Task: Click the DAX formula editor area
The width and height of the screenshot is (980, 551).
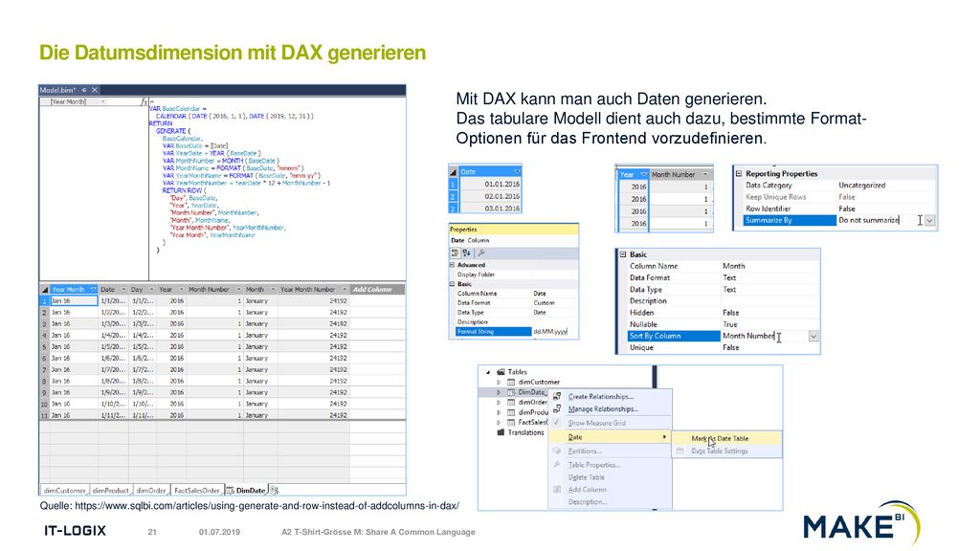Action: [x=277, y=189]
